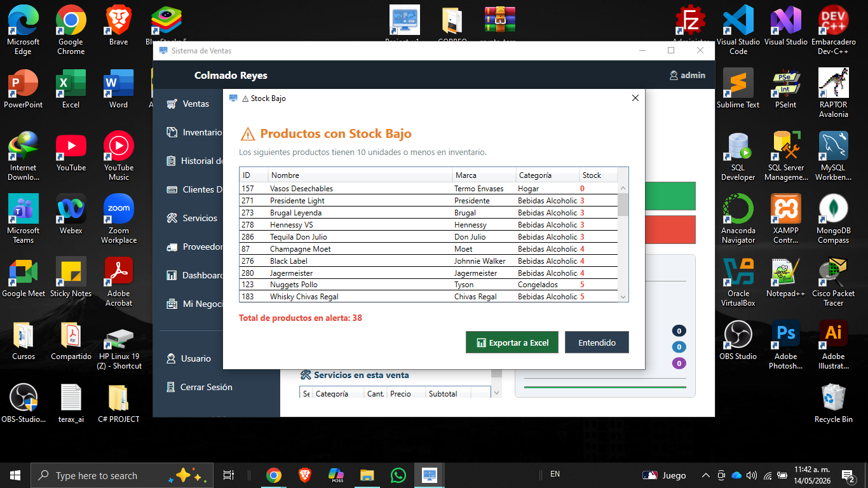The height and width of the screenshot is (488, 868).
Task: Open Internet Download Manager desktop icon
Action: coord(24,156)
